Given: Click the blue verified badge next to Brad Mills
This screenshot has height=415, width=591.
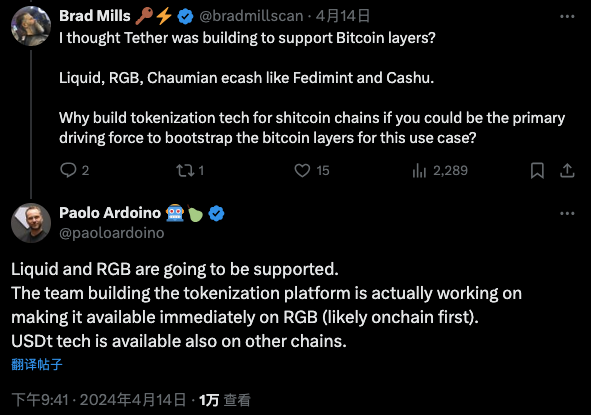Looking at the screenshot, I should point(185,16).
